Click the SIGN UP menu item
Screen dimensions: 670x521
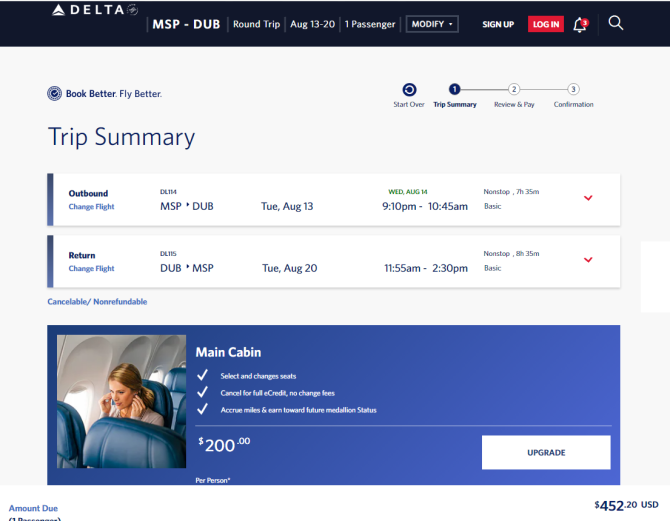[x=498, y=24]
